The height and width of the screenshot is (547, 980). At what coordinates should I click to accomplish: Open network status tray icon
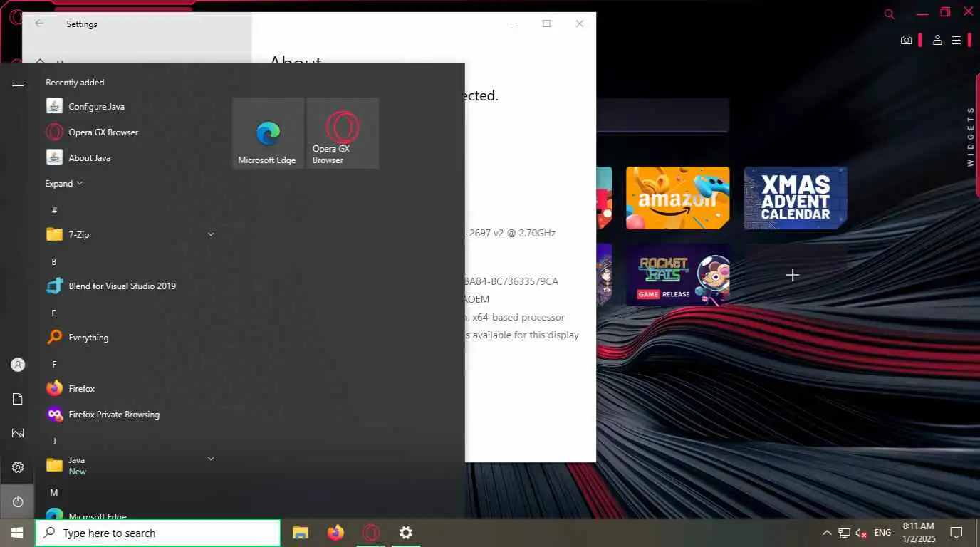coord(844,533)
